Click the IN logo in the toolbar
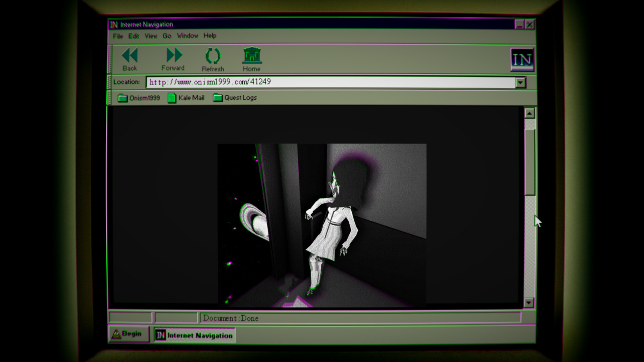 click(x=522, y=60)
